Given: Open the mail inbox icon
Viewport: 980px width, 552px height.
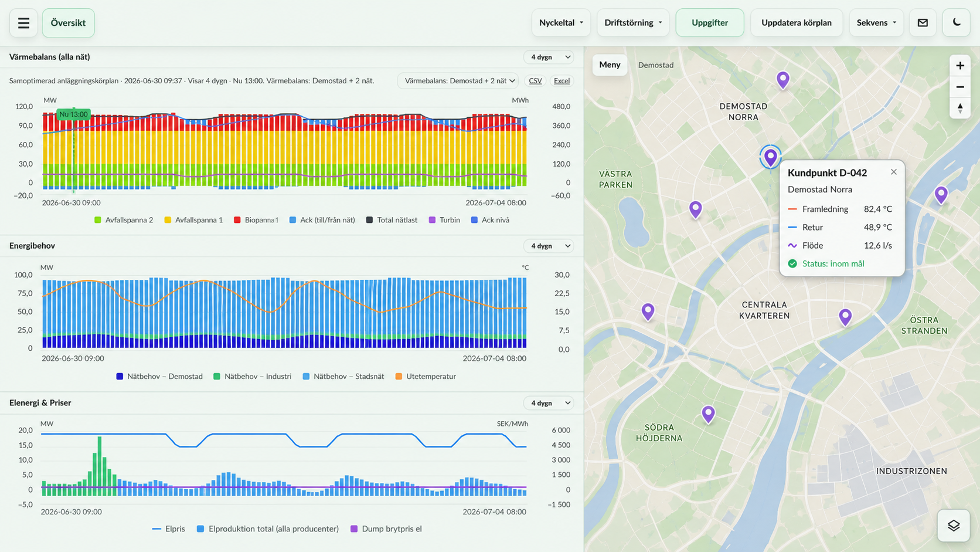Looking at the screenshot, I should [923, 23].
